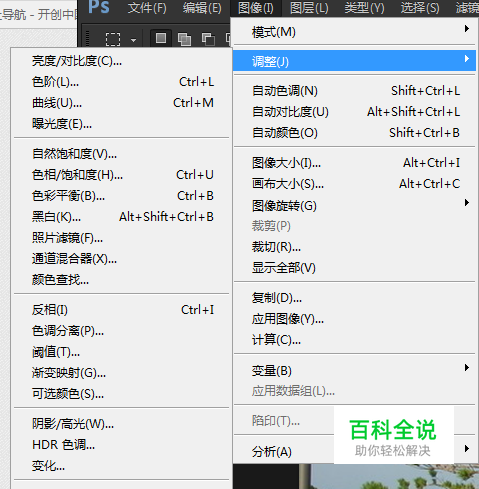The height and width of the screenshot is (489, 479).
Task: Open 通道混合器(X) adjustment
Action: 122,259
